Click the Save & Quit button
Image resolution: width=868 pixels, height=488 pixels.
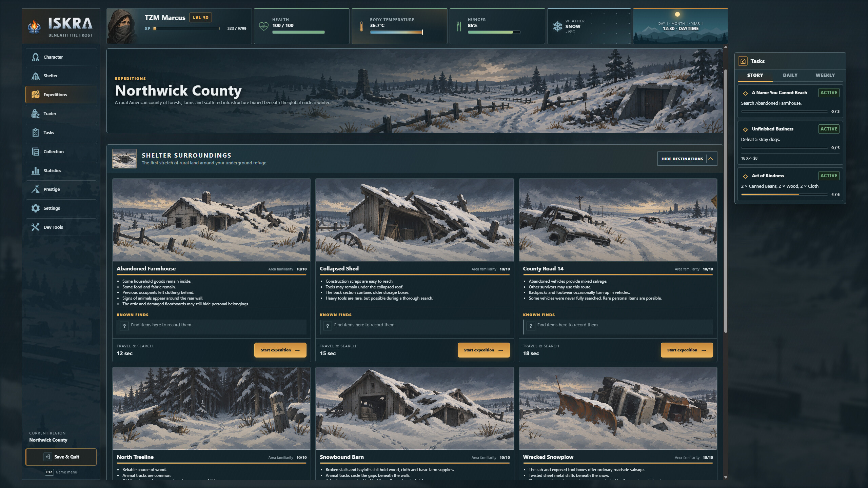coord(61,457)
